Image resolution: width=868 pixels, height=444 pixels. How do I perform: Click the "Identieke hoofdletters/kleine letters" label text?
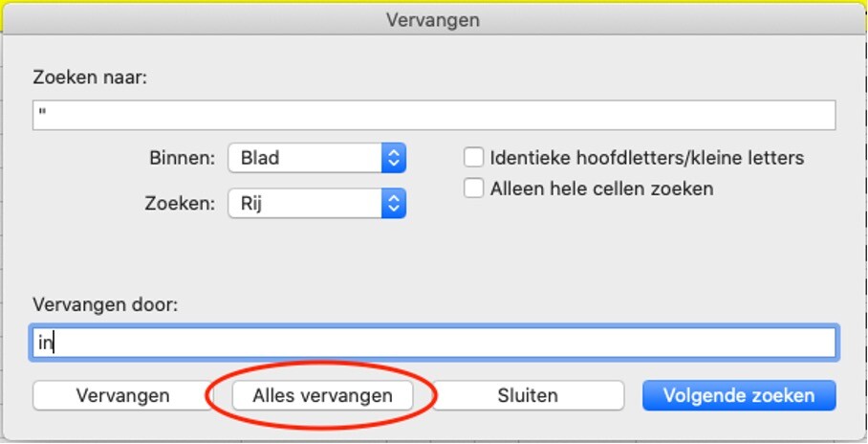pyautogui.click(x=646, y=158)
